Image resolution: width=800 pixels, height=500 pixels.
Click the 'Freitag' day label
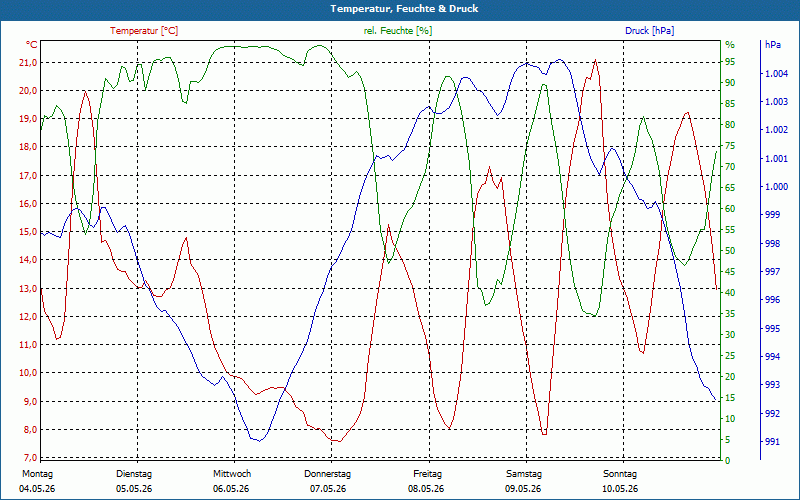[x=428, y=474]
